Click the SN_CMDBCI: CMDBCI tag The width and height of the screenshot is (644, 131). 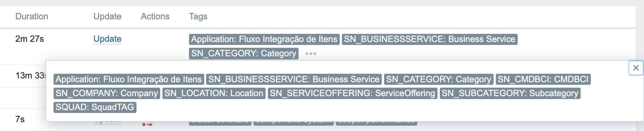tap(543, 79)
